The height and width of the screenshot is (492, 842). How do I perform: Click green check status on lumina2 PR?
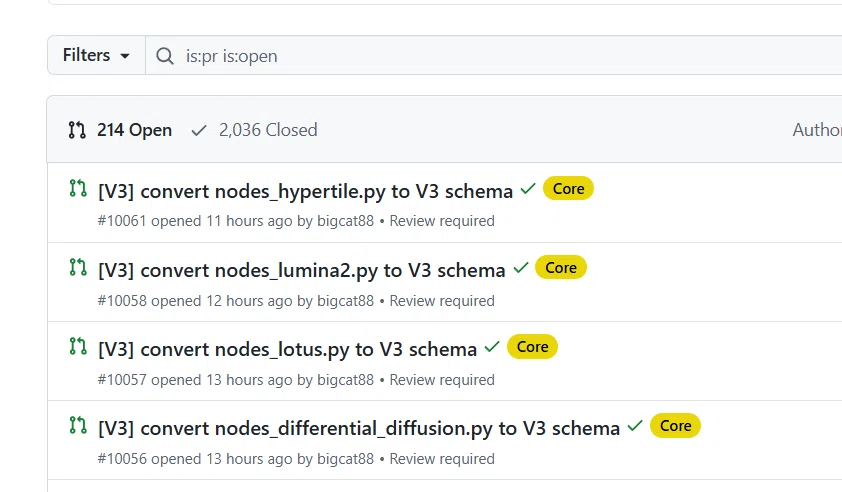tap(521, 267)
